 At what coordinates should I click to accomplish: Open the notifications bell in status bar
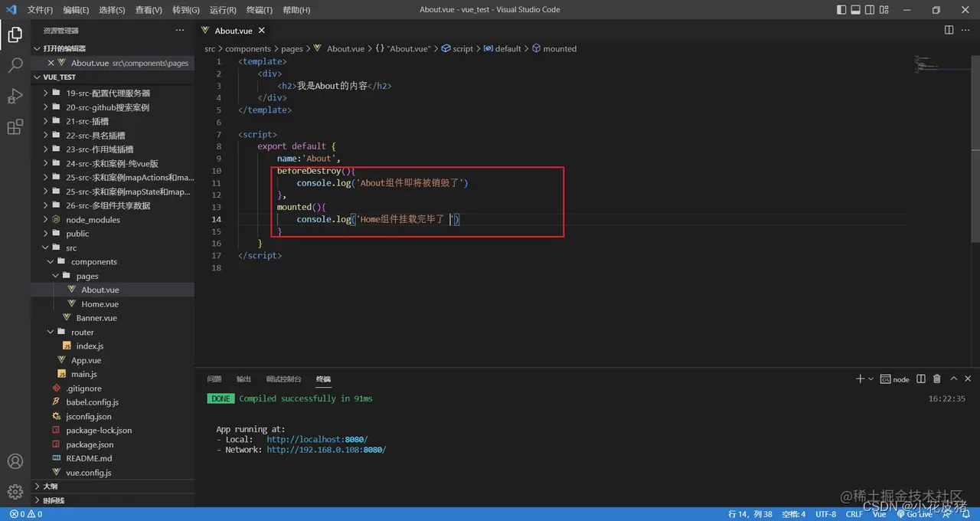click(967, 514)
